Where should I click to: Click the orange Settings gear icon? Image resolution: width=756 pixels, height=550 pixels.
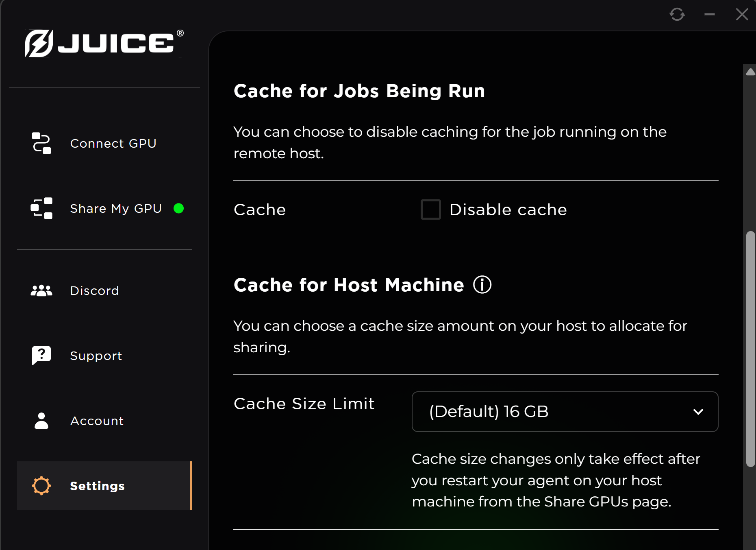[x=41, y=486]
